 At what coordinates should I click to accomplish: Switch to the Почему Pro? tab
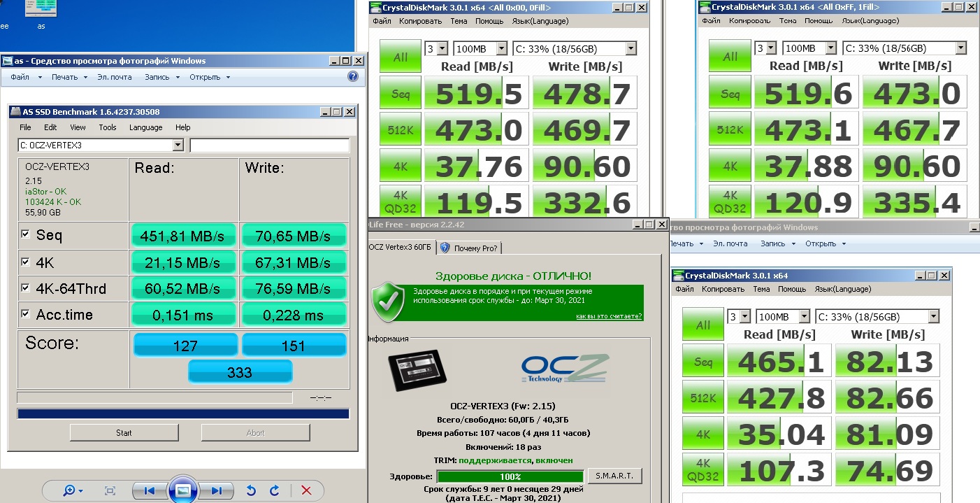pyautogui.click(x=470, y=248)
